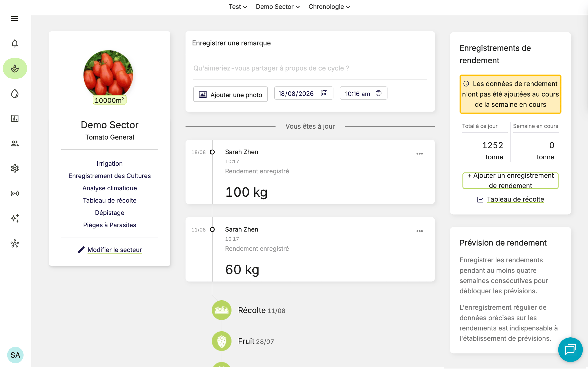Click the Demo Sector card title
The height and width of the screenshot is (369, 588).
[x=110, y=125]
